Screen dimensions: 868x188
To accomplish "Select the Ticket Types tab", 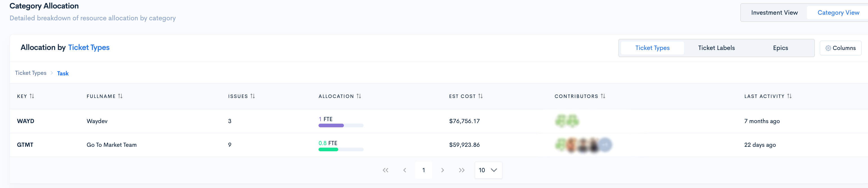I will click(x=652, y=48).
